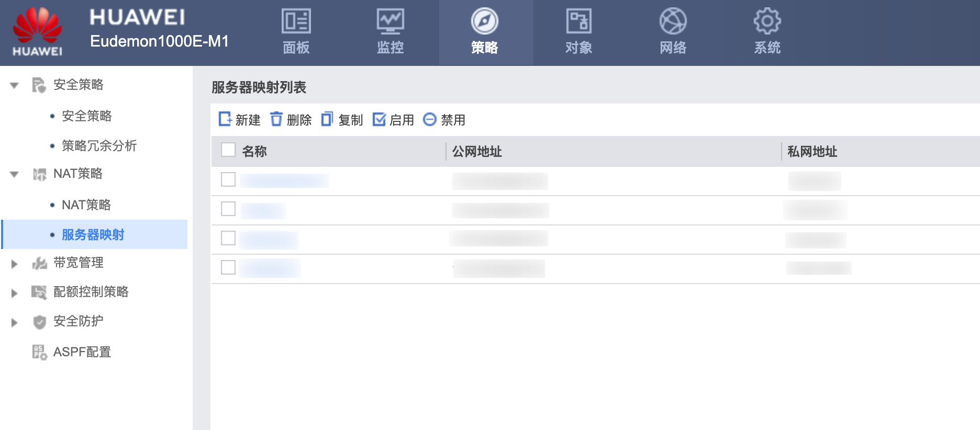Switch to the 面板 dashboard tab
The width and height of the screenshot is (980, 430).
[296, 32]
